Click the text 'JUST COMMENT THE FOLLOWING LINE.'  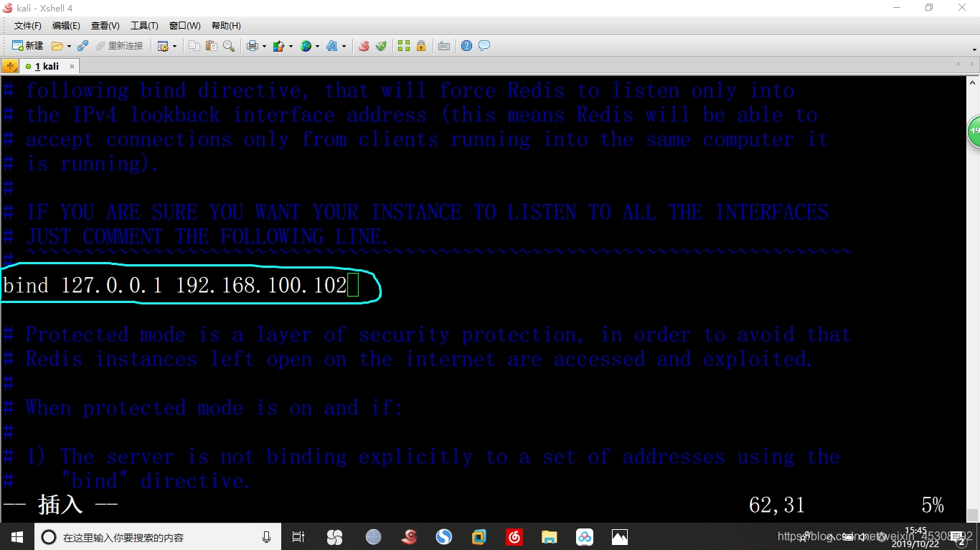coord(207,237)
